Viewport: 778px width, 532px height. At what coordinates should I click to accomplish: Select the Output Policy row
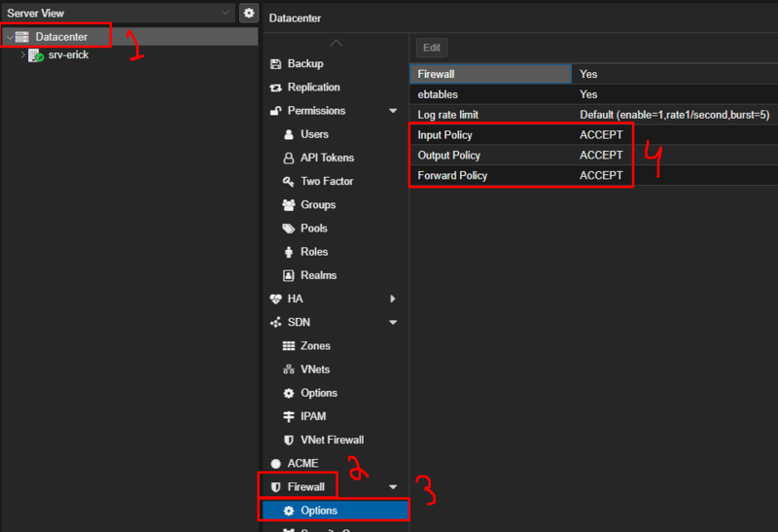pos(594,156)
